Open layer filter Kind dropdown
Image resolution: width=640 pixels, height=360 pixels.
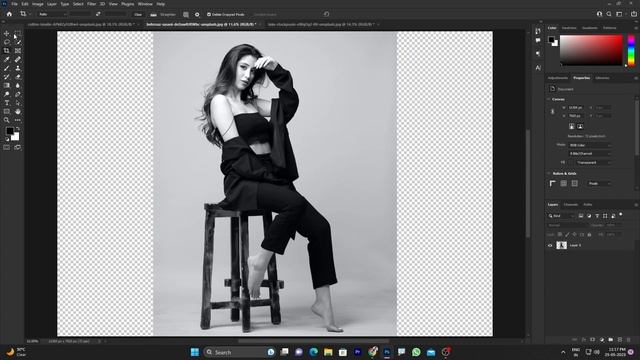(561, 216)
